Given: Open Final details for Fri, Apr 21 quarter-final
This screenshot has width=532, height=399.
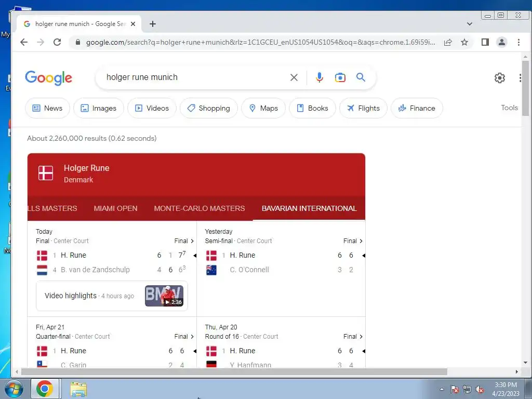Looking at the screenshot, I should pyautogui.click(x=184, y=337).
